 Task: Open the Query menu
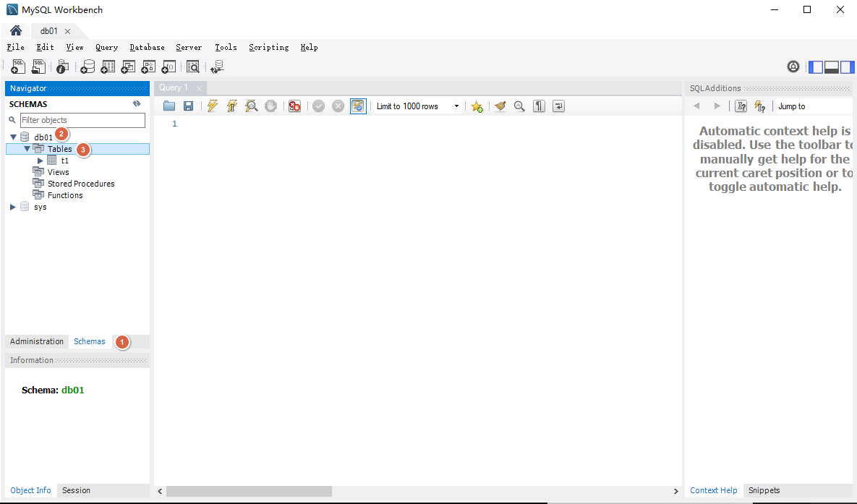pos(106,47)
